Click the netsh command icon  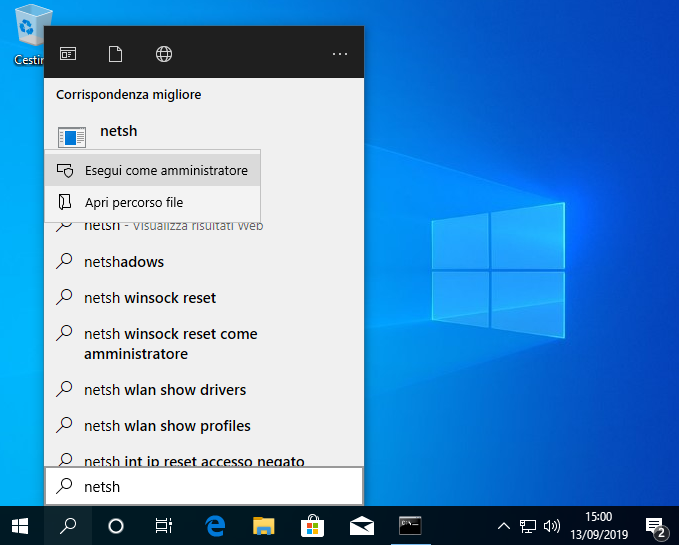click(x=72, y=137)
